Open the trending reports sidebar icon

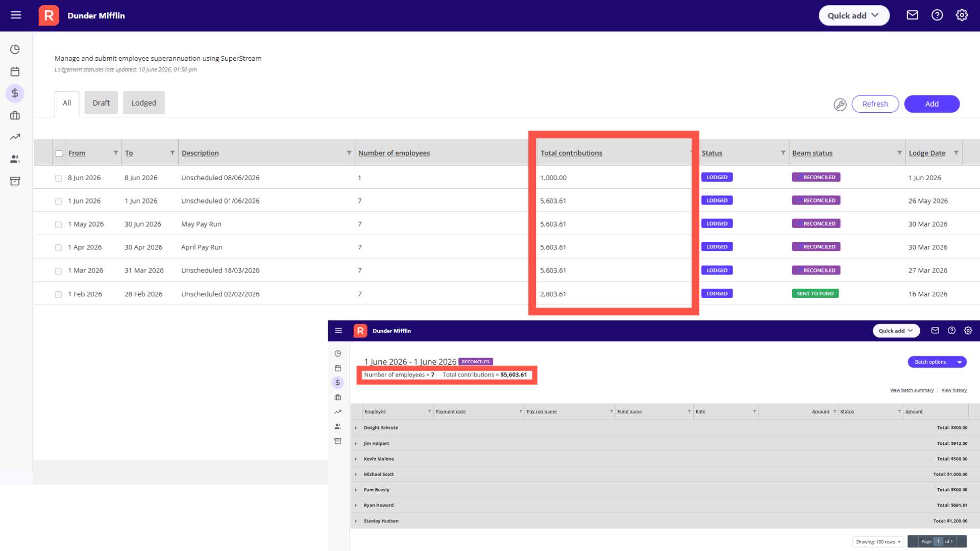click(15, 137)
